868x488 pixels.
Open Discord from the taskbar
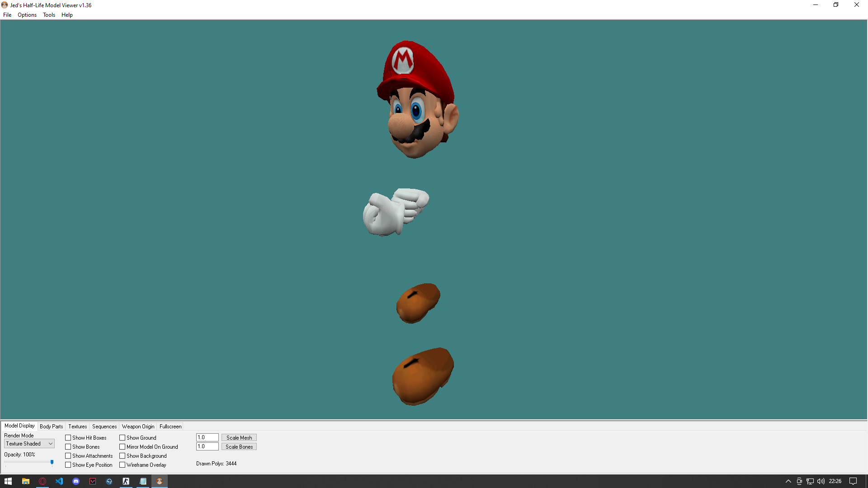tap(76, 481)
